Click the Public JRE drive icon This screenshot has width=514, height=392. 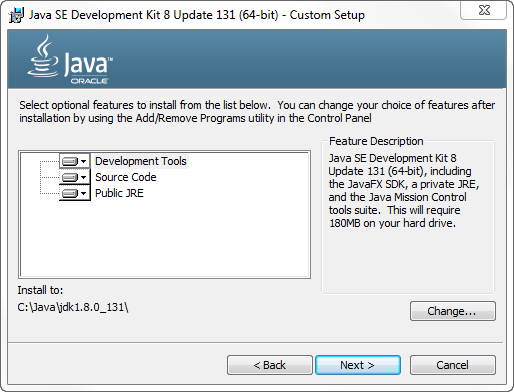click(x=70, y=193)
